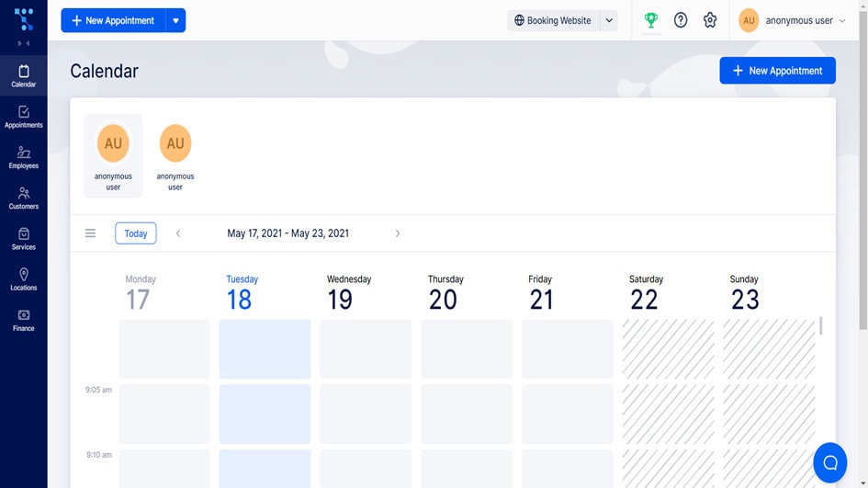Screen dimensions: 868x488
Task: Open the Appointments sidebar section
Action: (23, 117)
